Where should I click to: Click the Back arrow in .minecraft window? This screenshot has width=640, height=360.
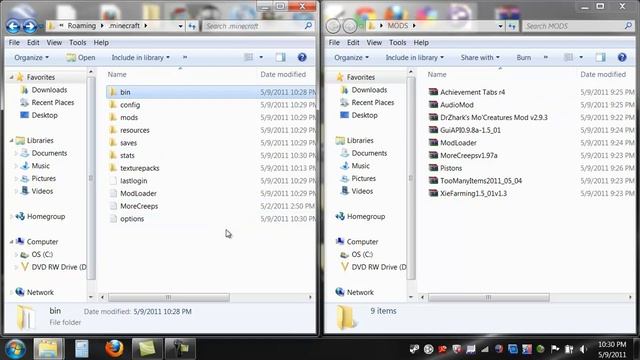pyautogui.click(x=13, y=27)
